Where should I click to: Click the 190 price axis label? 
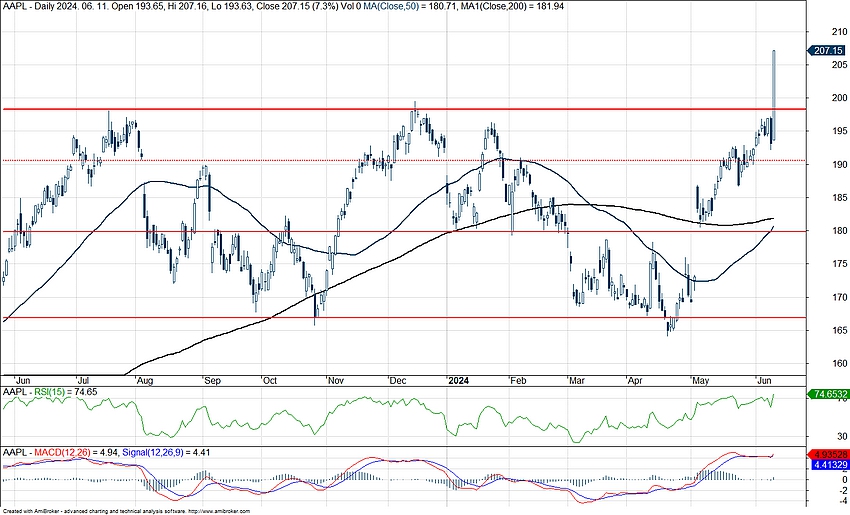[840, 165]
